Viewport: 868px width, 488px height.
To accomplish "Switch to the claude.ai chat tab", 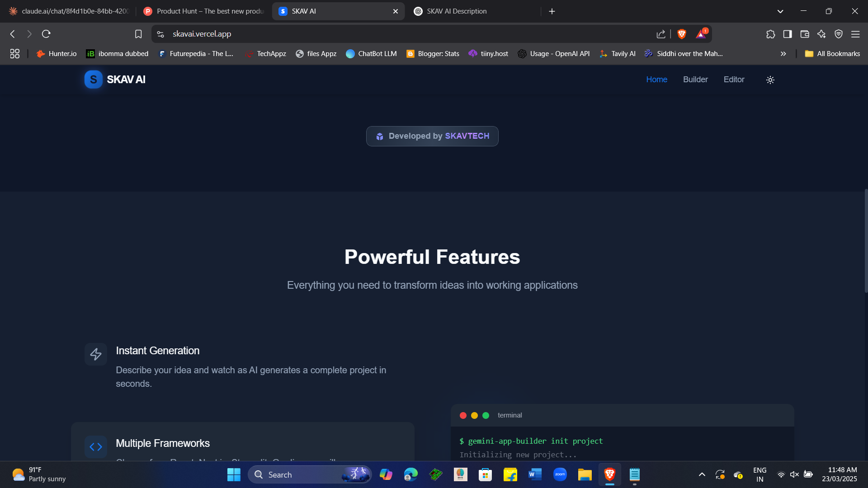I will pos(69,11).
